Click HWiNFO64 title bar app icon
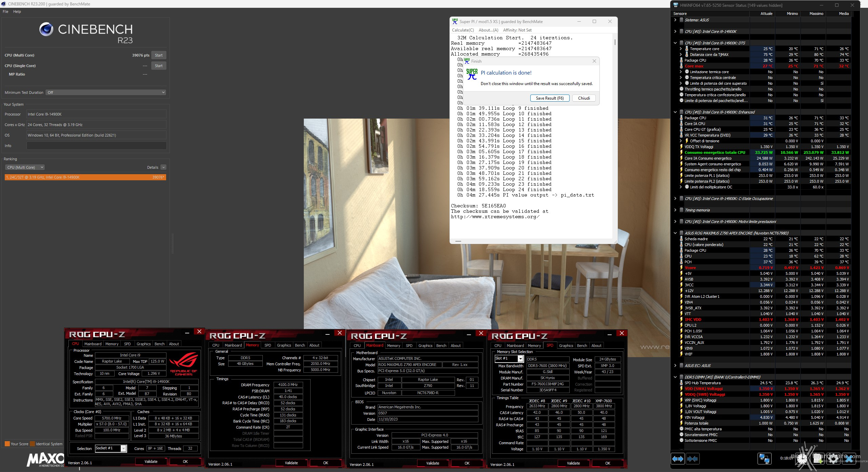868x472 pixels. pyautogui.click(x=675, y=5)
